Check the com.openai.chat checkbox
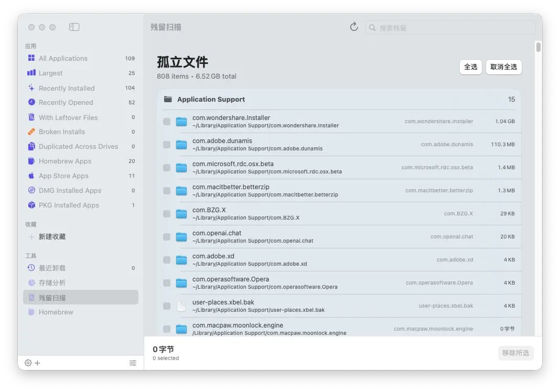 (x=167, y=237)
